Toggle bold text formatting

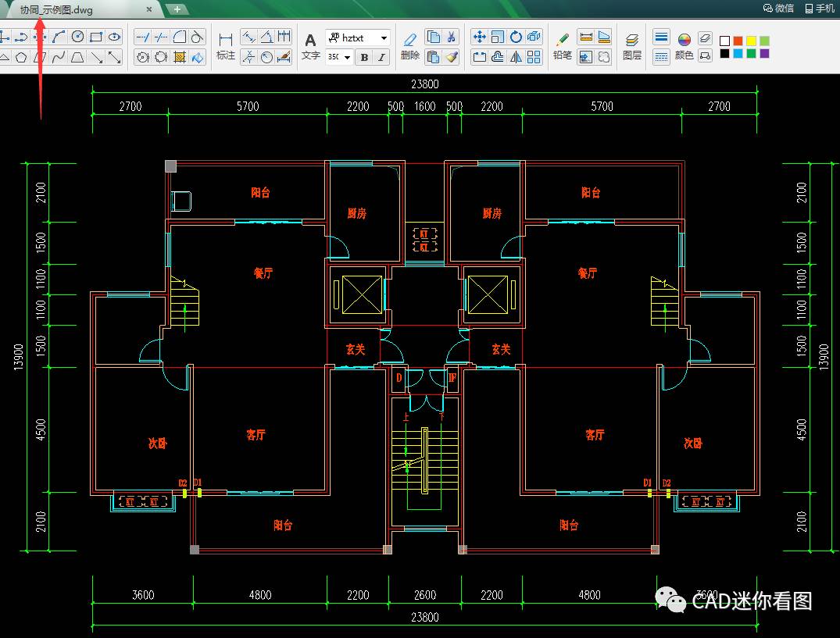tap(364, 57)
